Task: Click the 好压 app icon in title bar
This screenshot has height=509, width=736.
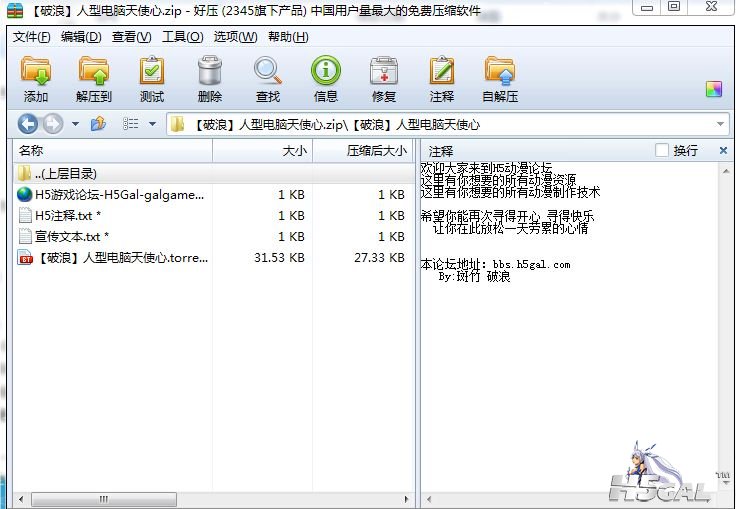Action: tap(15, 10)
